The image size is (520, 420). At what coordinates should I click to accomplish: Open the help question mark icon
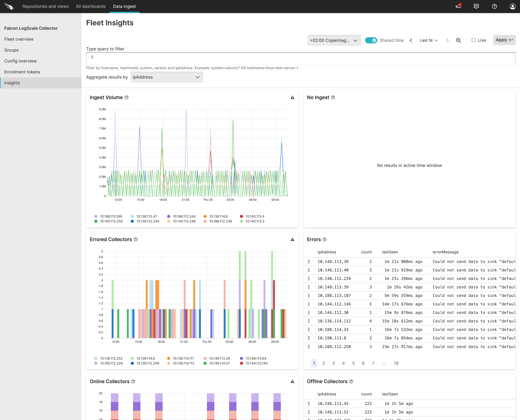click(x=494, y=6)
